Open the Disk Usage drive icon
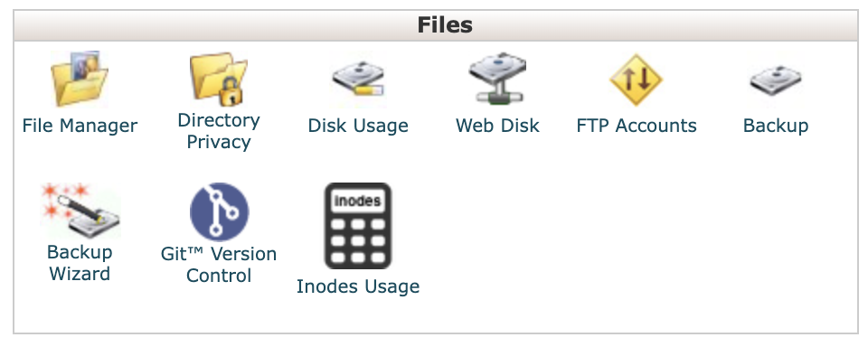 358,79
